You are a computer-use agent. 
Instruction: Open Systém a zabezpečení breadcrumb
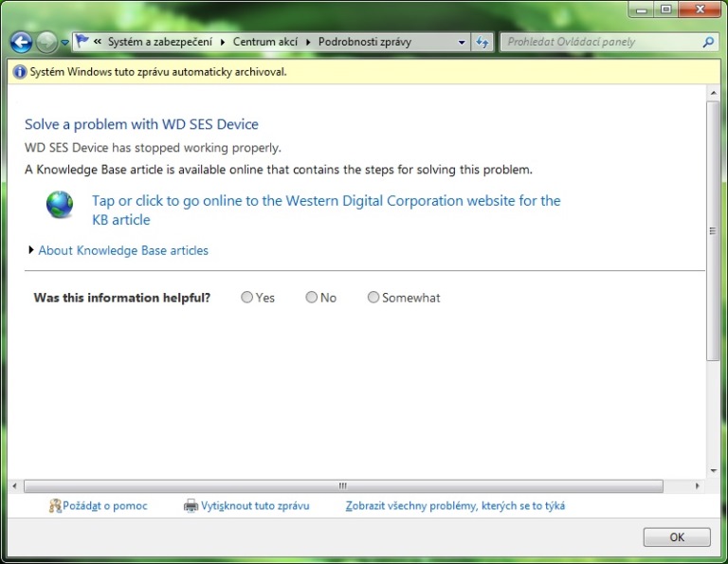(x=159, y=42)
